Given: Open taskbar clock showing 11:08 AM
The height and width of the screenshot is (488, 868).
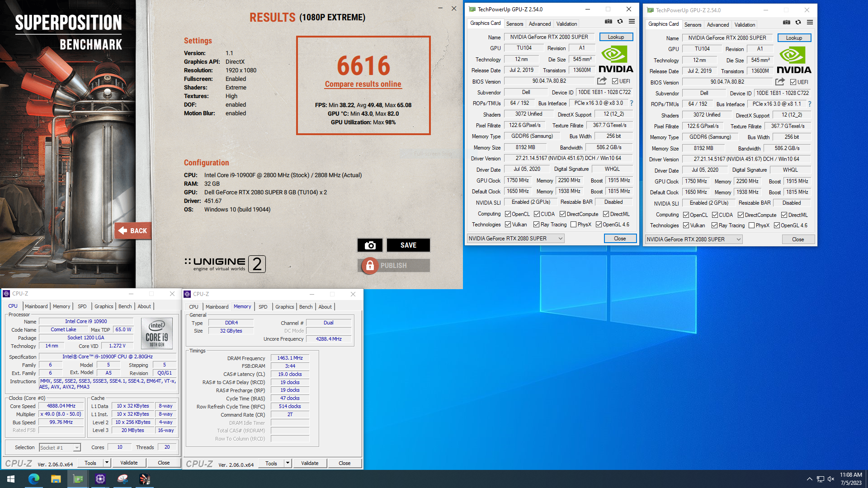Looking at the screenshot, I should (851, 479).
